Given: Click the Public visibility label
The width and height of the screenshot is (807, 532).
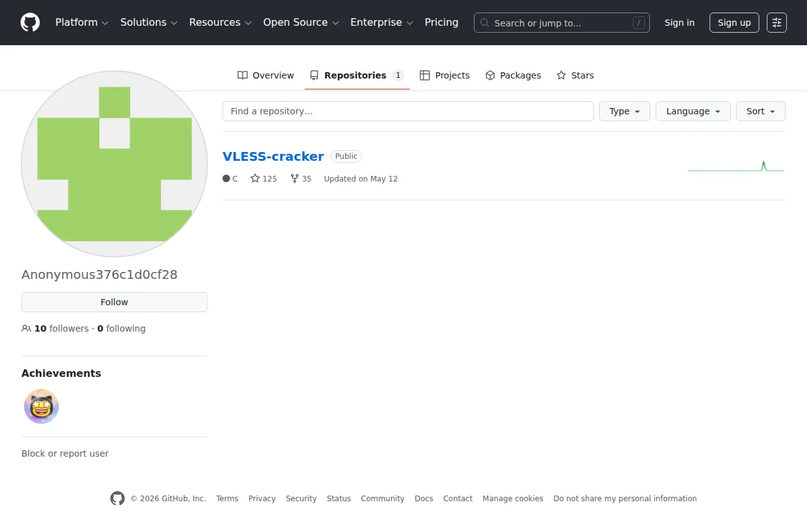Looking at the screenshot, I should pos(346,156).
